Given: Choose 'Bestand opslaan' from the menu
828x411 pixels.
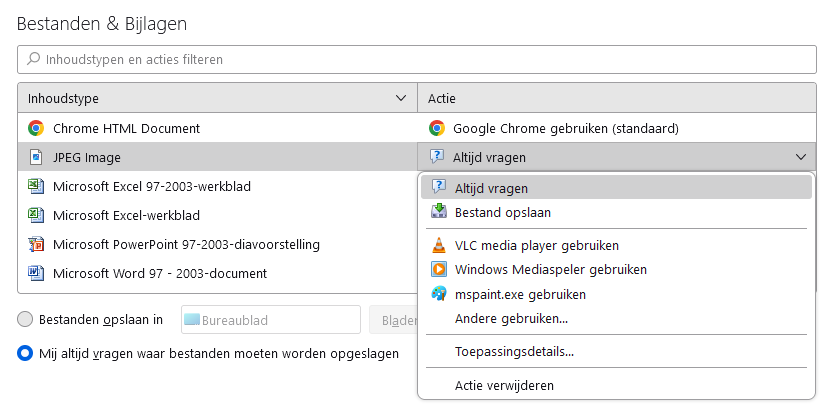Looking at the screenshot, I should pyautogui.click(x=502, y=212).
